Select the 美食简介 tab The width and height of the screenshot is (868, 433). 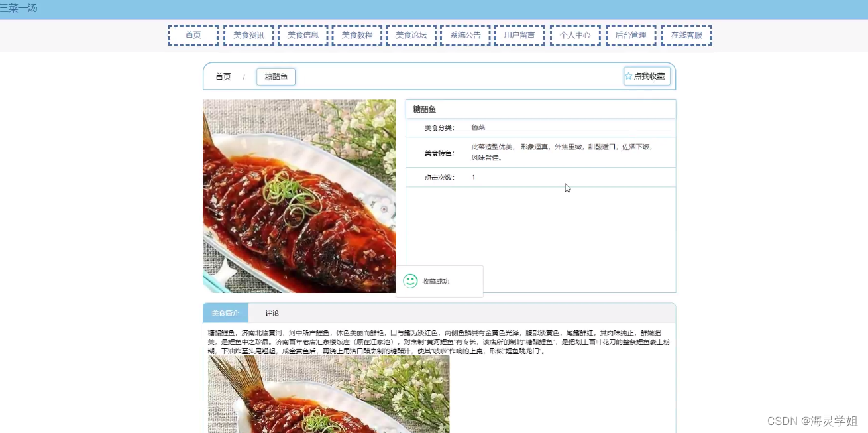pyautogui.click(x=225, y=312)
